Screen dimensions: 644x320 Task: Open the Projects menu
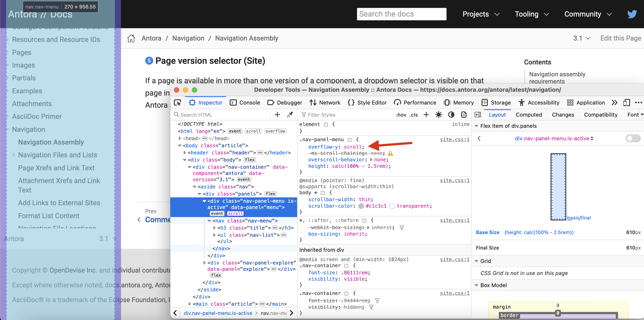[481, 14]
